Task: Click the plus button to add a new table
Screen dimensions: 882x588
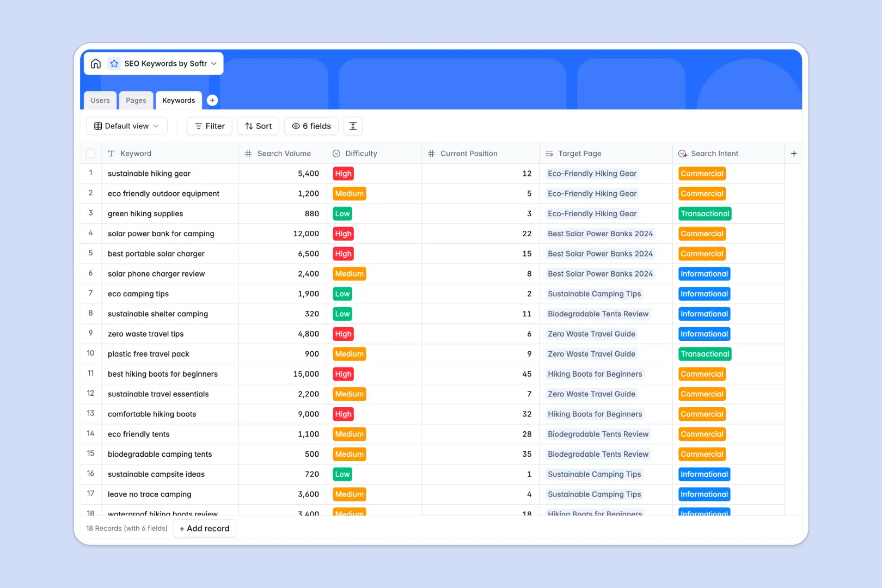Action: (x=212, y=100)
